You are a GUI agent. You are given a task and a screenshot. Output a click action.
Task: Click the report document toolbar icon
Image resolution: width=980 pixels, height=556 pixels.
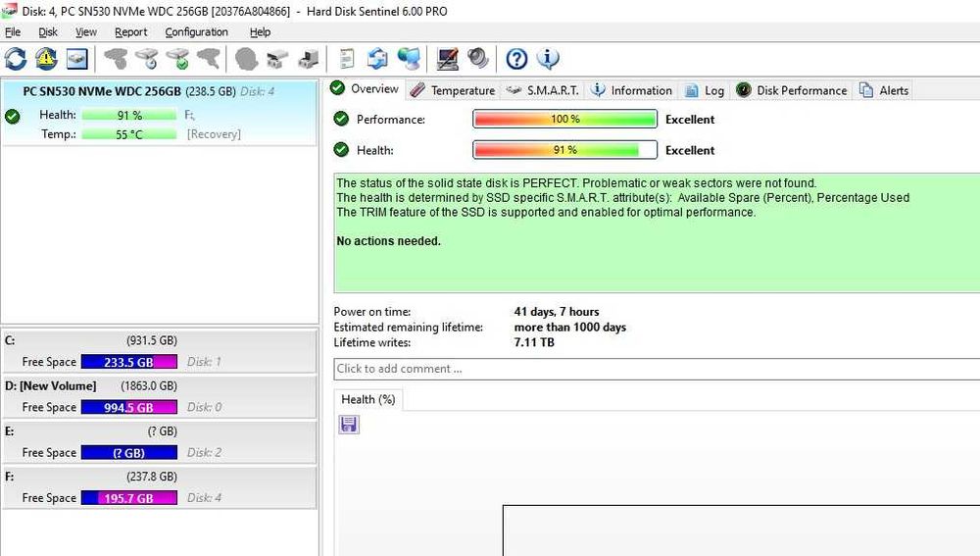347,60
